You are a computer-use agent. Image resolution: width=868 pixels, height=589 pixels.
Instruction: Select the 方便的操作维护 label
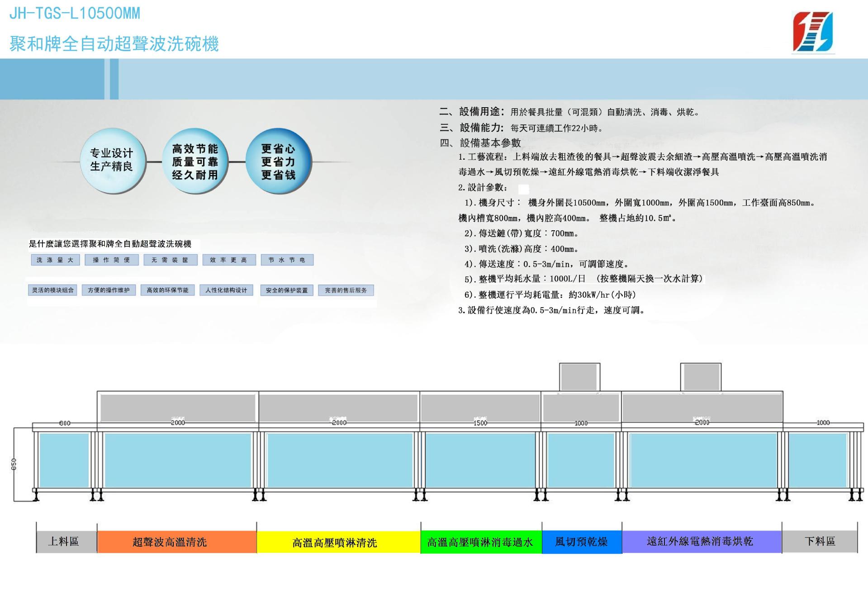pos(109,290)
